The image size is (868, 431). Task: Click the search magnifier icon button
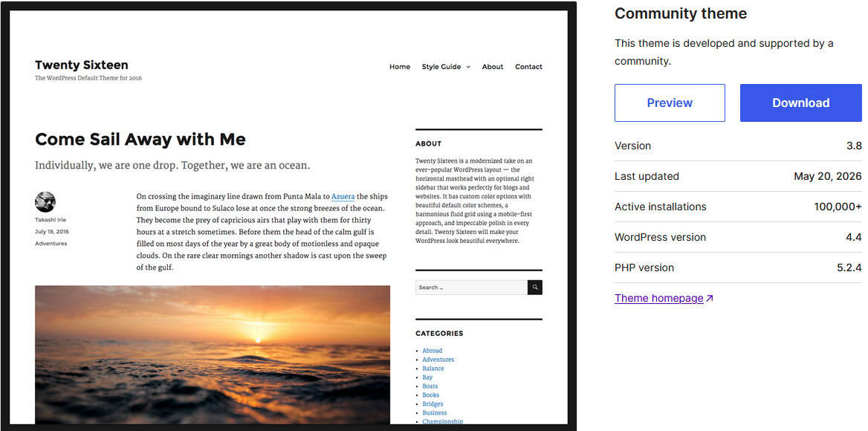click(x=535, y=287)
